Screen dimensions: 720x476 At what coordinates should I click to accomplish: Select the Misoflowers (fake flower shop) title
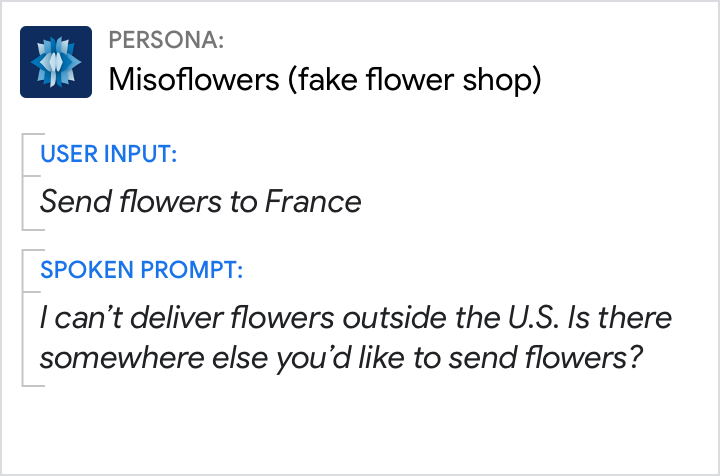coord(324,79)
